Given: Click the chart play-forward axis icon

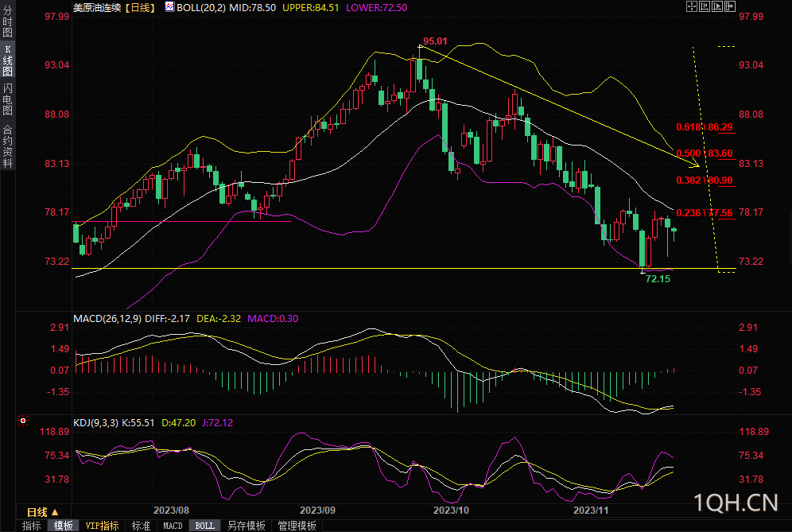Looking at the screenshot, I should coord(717,6).
